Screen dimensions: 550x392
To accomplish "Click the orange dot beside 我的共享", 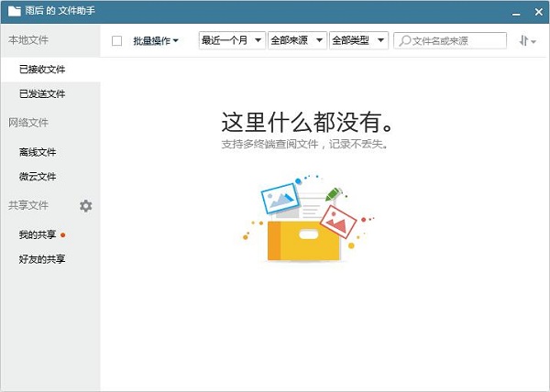I will 63,235.
